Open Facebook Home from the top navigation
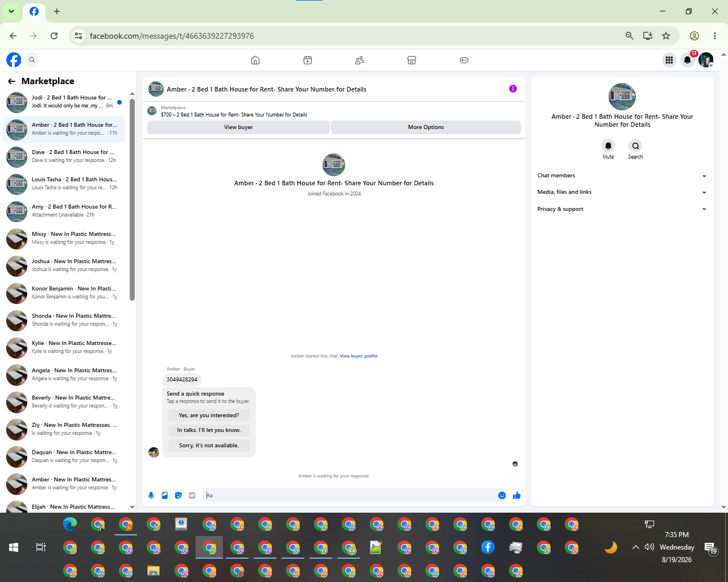 (255, 60)
